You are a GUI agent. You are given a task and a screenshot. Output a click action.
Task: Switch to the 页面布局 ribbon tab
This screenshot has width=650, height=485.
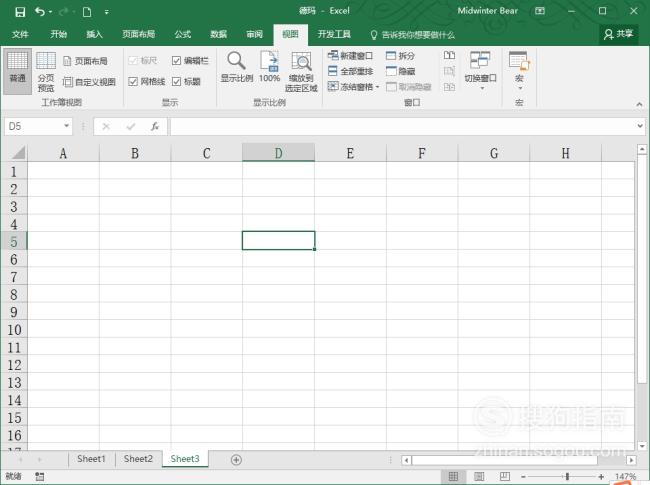(x=138, y=34)
